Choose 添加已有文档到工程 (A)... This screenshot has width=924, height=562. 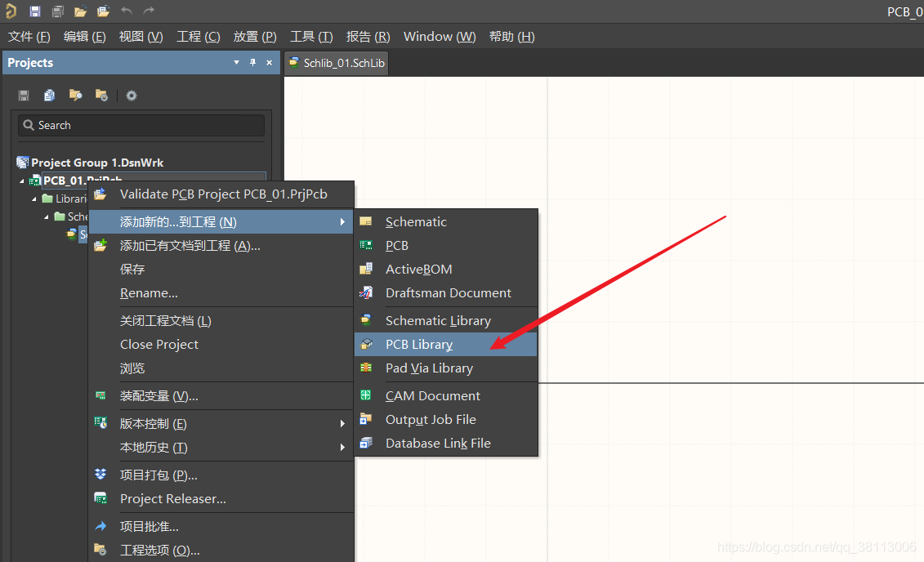click(221, 246)
